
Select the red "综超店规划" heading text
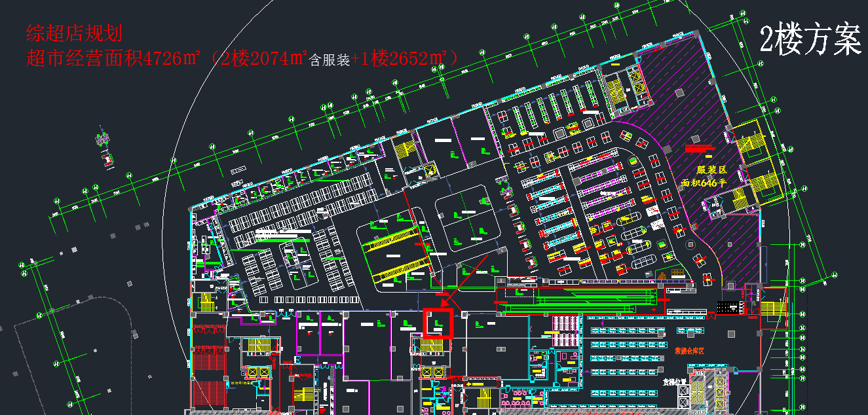pos(74,33)
